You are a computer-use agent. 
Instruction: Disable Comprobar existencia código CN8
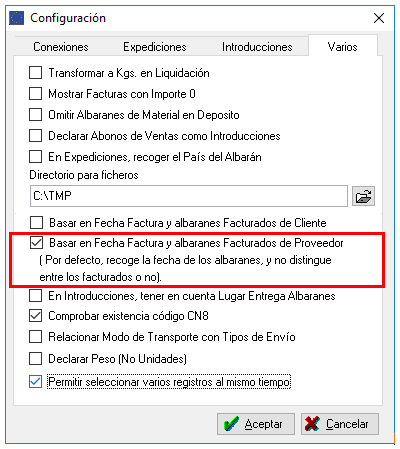click(x=36, y=316)
